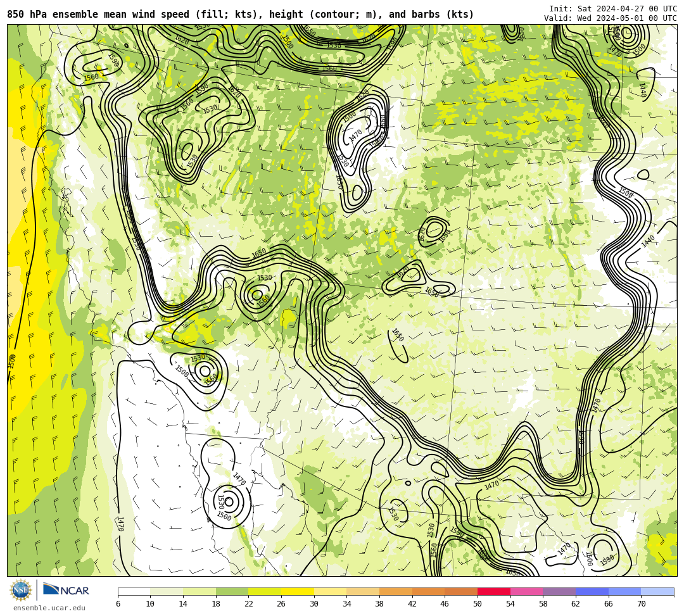
Task: Click the 1470 contour label on the left edge
Action: (121, 524)
